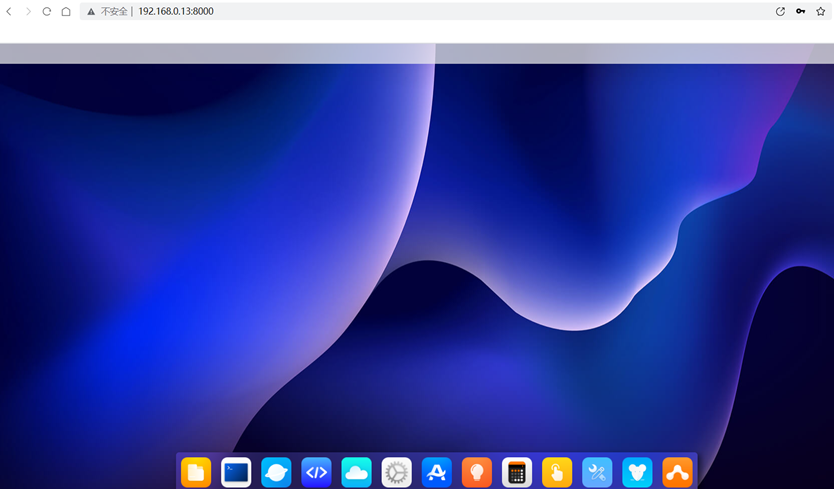Launch the terminal from the dock
Viewport: 834px width, 489px height.
(236, 472)
